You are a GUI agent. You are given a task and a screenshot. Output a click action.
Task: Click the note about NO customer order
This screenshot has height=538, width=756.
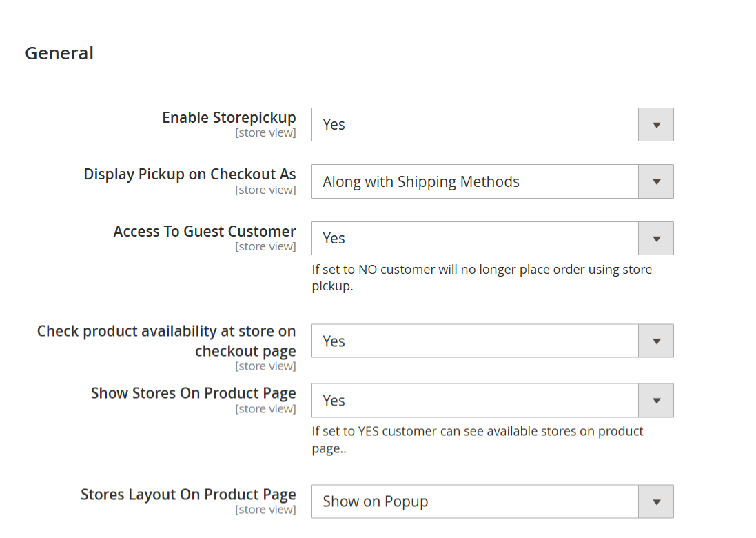(x=482, y=277)
